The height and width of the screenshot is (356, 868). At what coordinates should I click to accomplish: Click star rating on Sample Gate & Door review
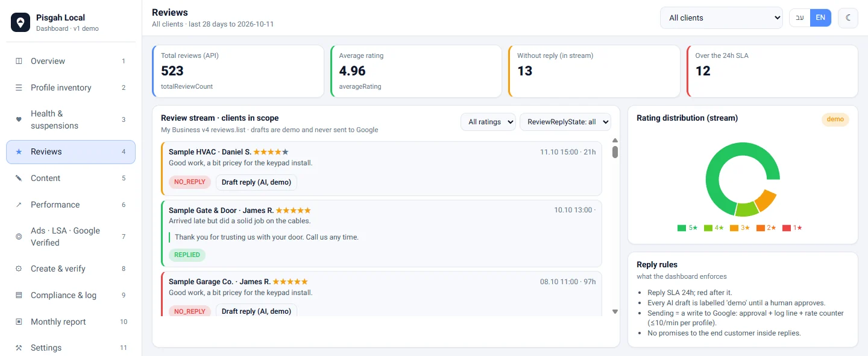tap(294, 211)
